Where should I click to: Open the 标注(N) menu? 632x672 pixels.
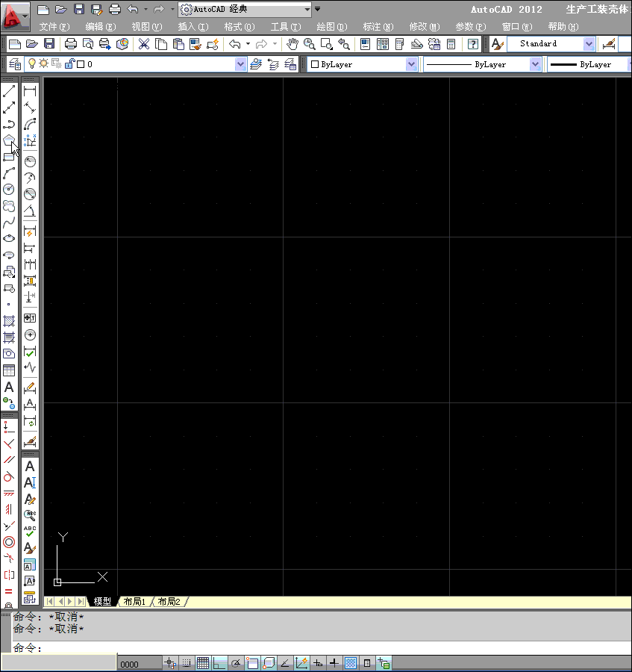pos(378,27)
